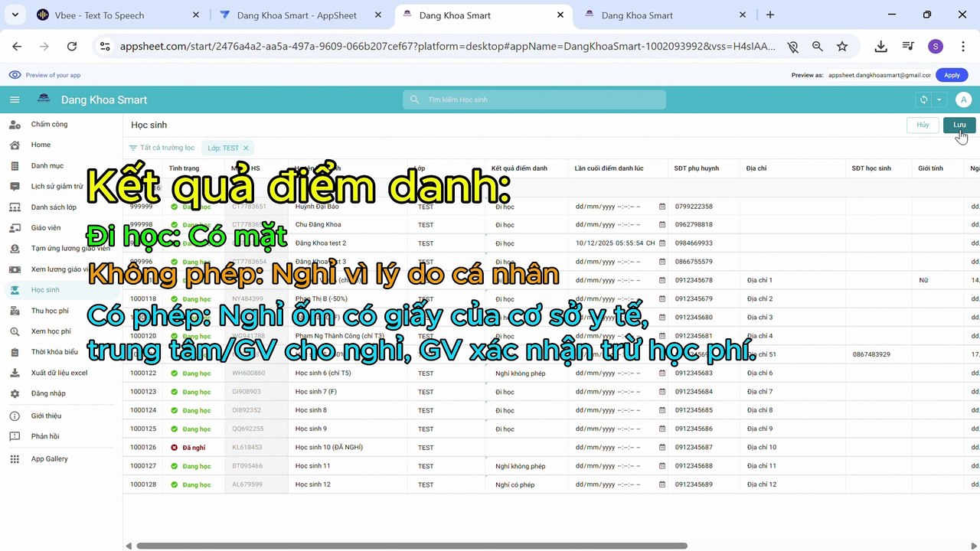Click the Chrome downloads icon
980x551 pixels.
(881, 47)
